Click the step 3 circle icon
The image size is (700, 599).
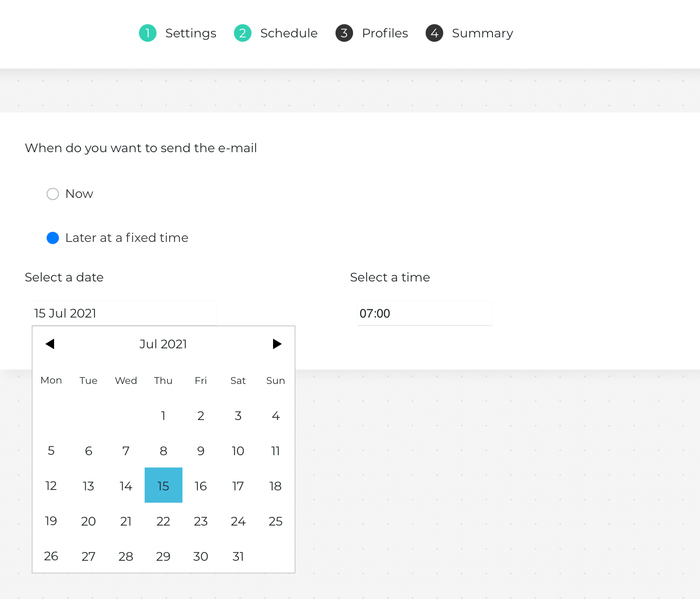click(344, 33)
